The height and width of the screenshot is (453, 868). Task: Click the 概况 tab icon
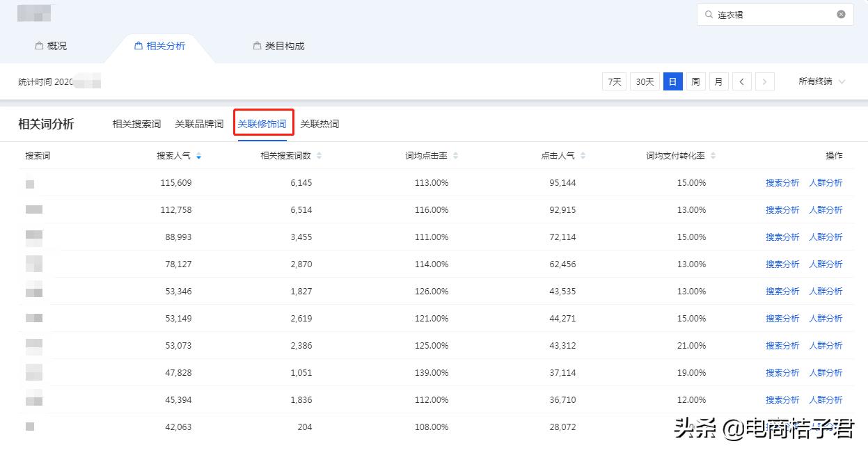pyautogui.click(x=38, y=45)
